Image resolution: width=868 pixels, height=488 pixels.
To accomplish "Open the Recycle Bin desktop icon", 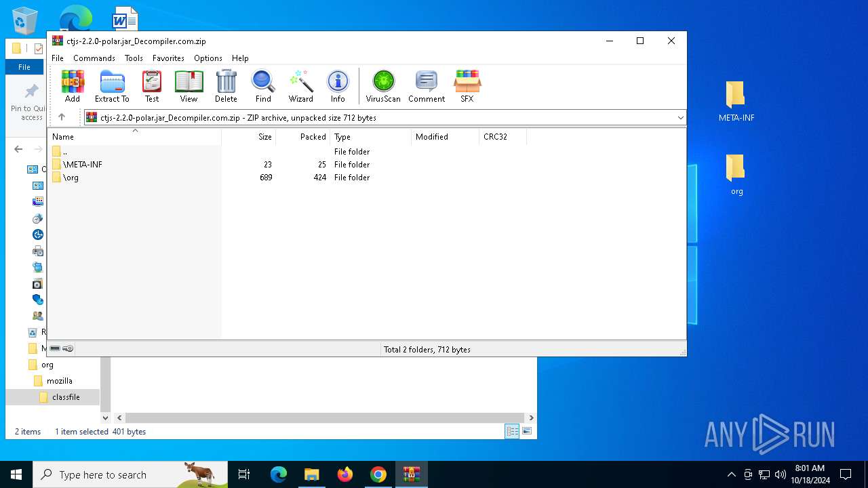I will tap(25, 20).
